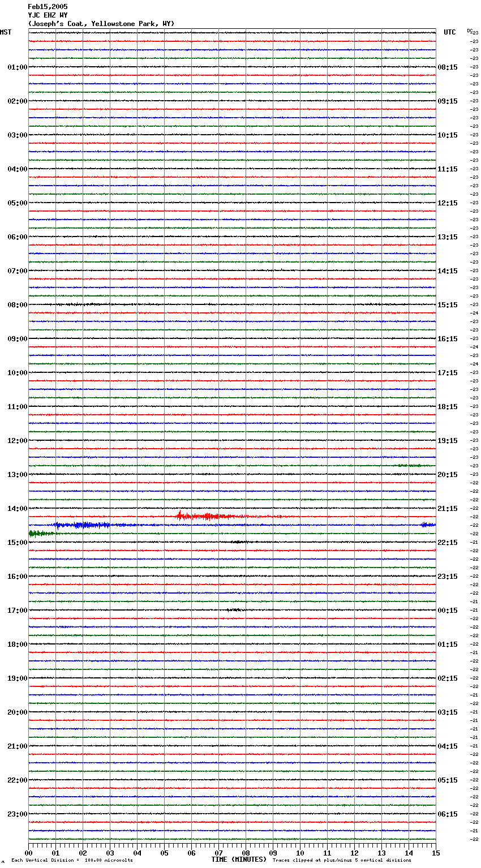Click the 10:15 UTC row label
The image size is (481, 868).
[x=448, y=135]
